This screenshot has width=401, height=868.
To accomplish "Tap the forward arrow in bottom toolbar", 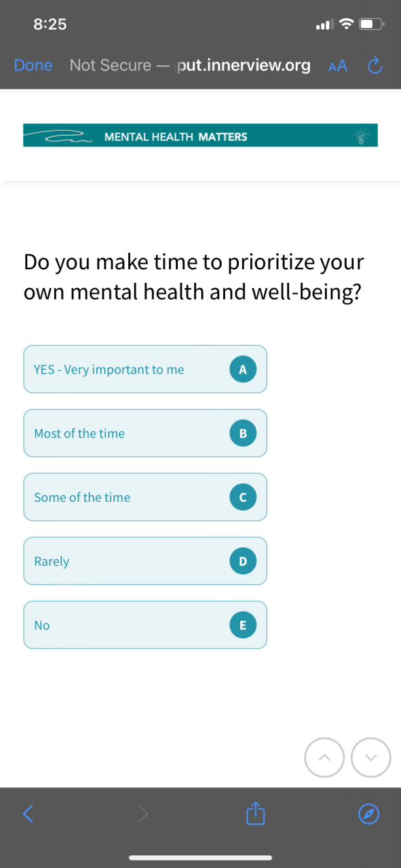I will point(142,813).
